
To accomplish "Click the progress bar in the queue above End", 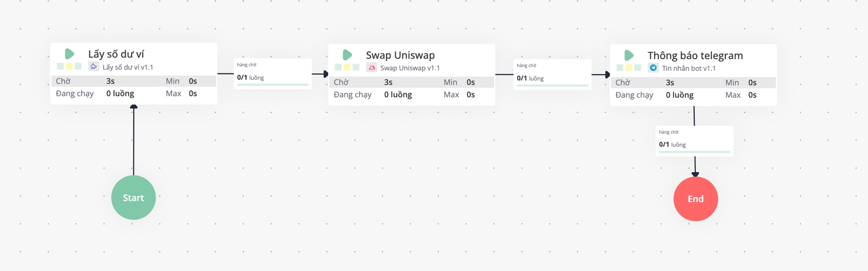I will 694,152.
